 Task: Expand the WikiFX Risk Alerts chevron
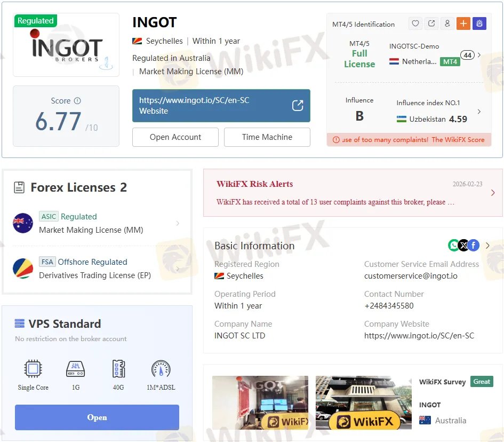point(493,193)
